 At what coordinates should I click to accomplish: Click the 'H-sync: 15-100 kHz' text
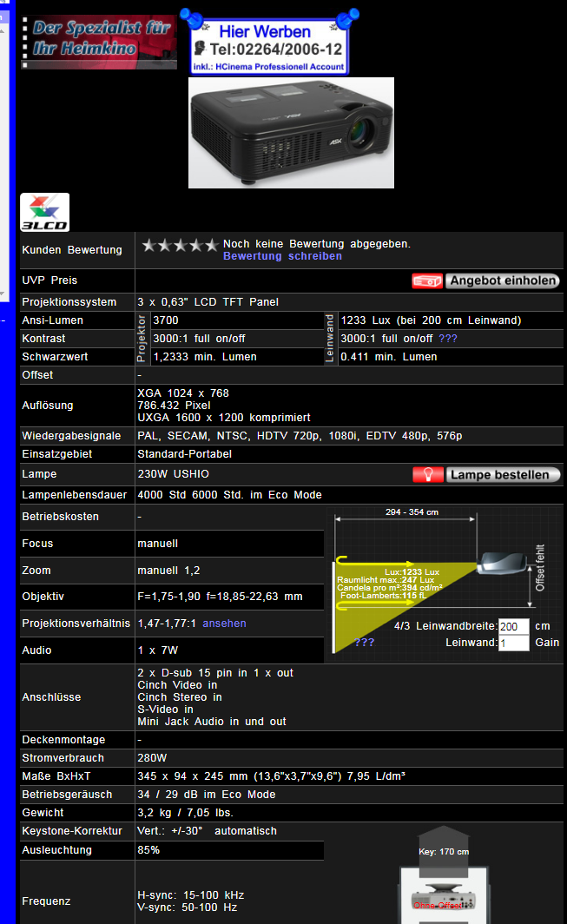pyautogui.click(x=190, y=895)
